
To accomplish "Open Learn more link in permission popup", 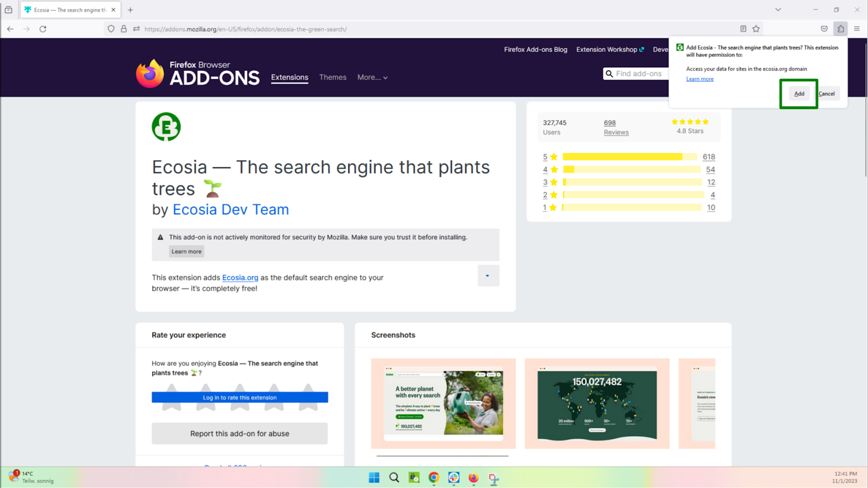I will pos(700,79).
